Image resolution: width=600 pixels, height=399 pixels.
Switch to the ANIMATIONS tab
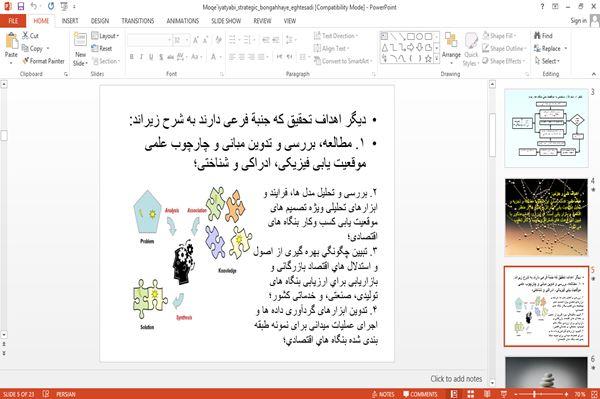pos(183,21)
